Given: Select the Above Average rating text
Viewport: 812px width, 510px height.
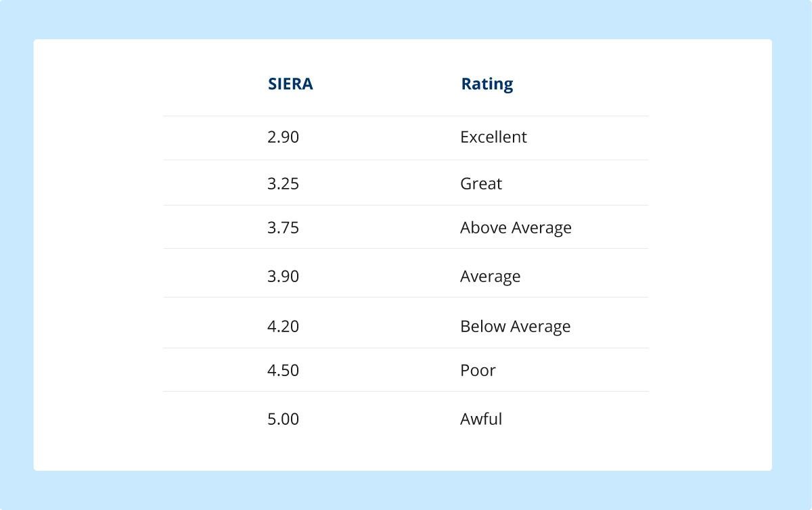Looking at the screenshot, I should click(x=516, y=228).
